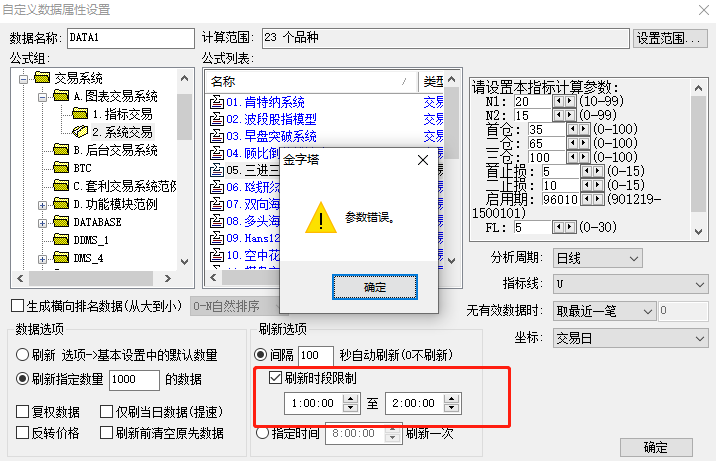Open the 坐标 dropdown showing 交易日
The image size is (716, 461).
coord(630,338)
